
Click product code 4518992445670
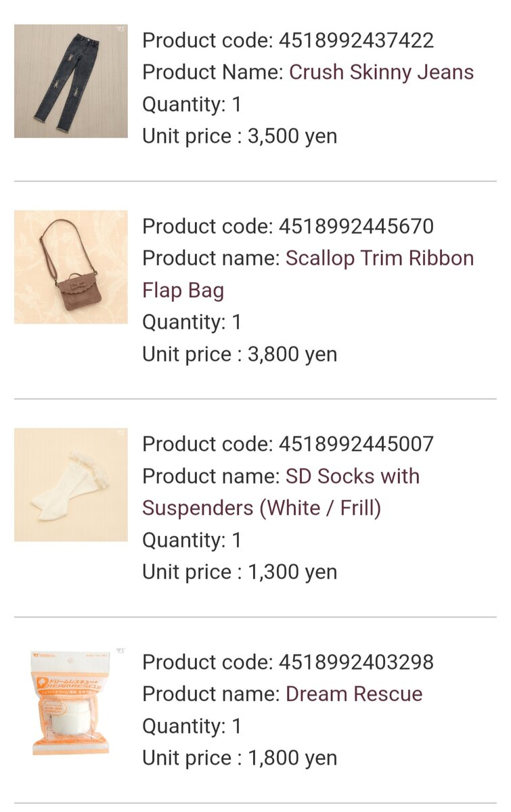pos(356,227)
